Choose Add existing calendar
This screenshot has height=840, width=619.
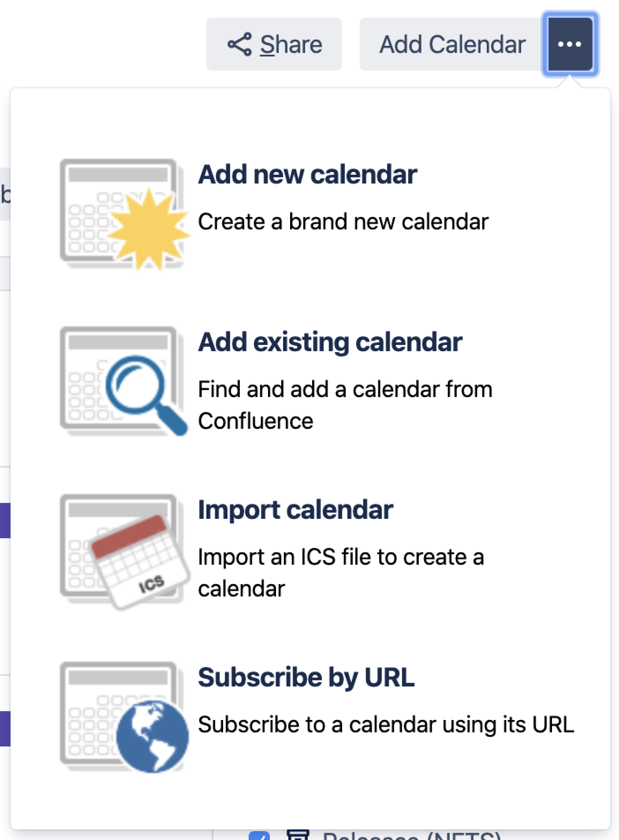pos(330,342)
